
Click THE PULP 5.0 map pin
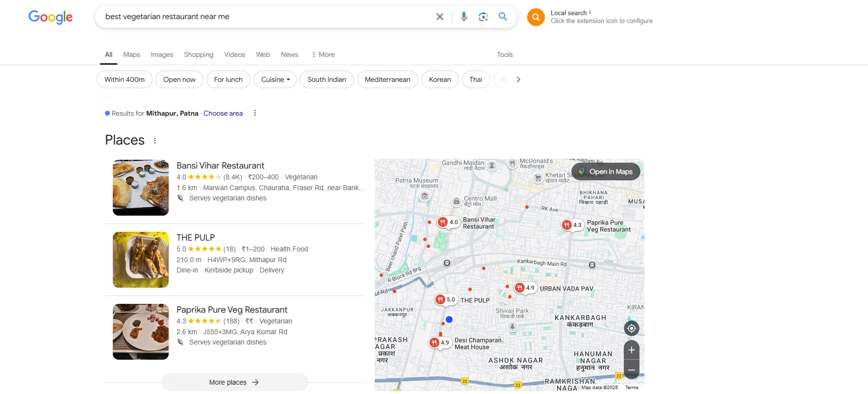(x=446, y=299)
